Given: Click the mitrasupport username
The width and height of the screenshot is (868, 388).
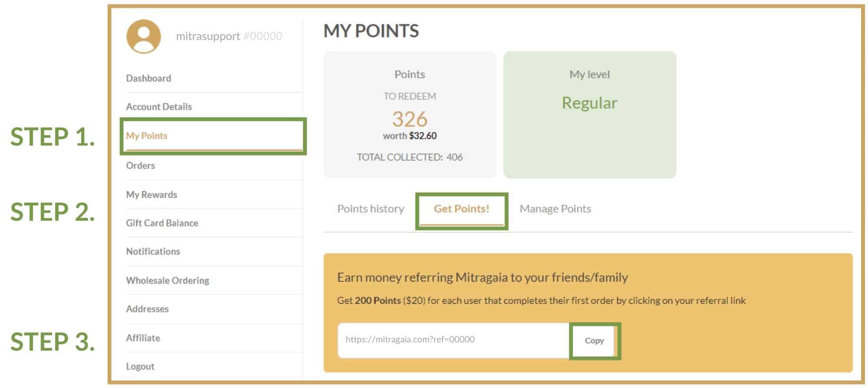Looking at the screenshot, I should pyautogui.click(x=208, y=36).
